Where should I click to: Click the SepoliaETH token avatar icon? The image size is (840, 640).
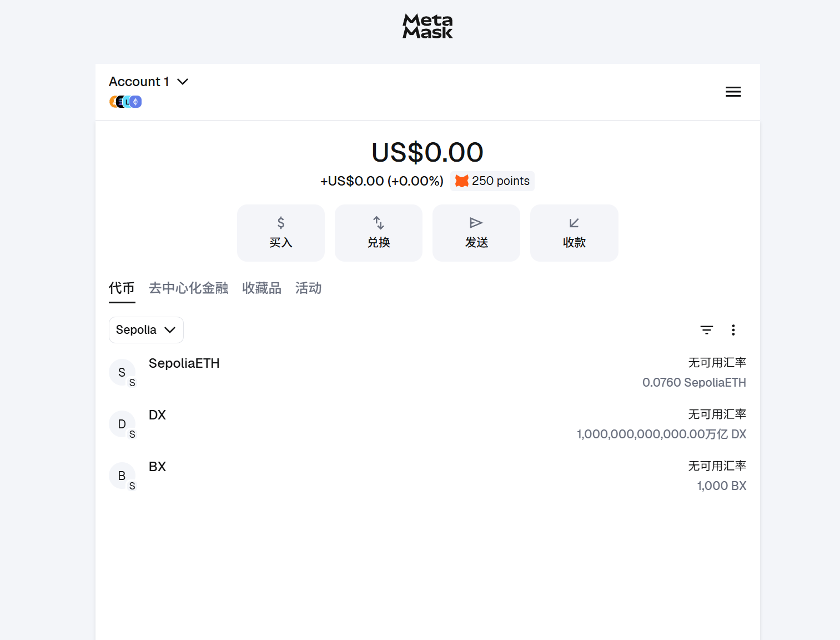click(x=122, y=372)
